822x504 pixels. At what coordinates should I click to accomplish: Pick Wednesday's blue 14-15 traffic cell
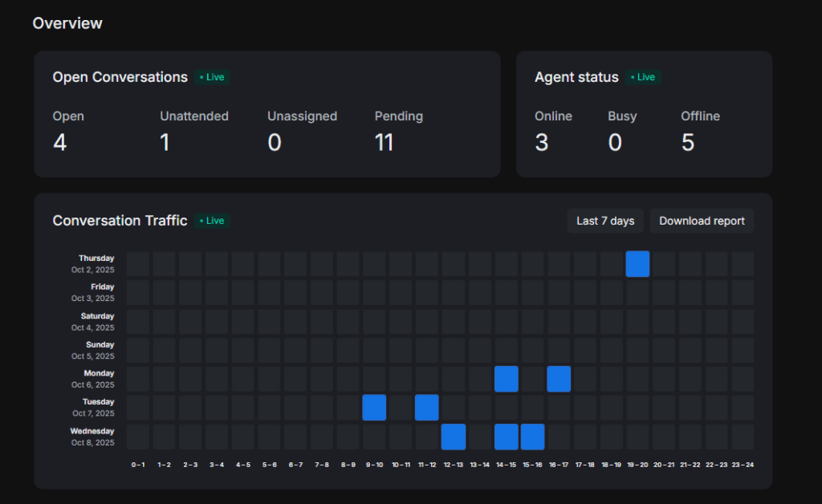506,437
